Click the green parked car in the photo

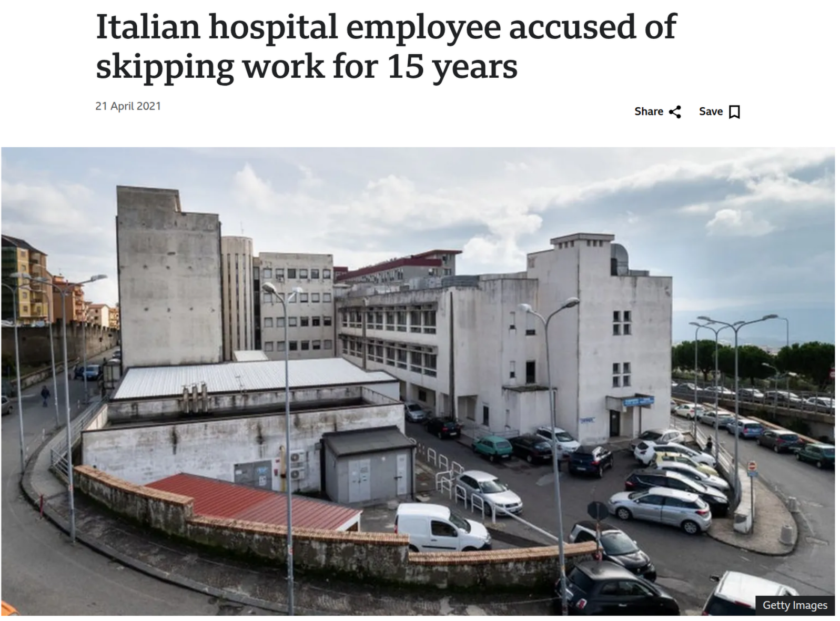point(492,448)
